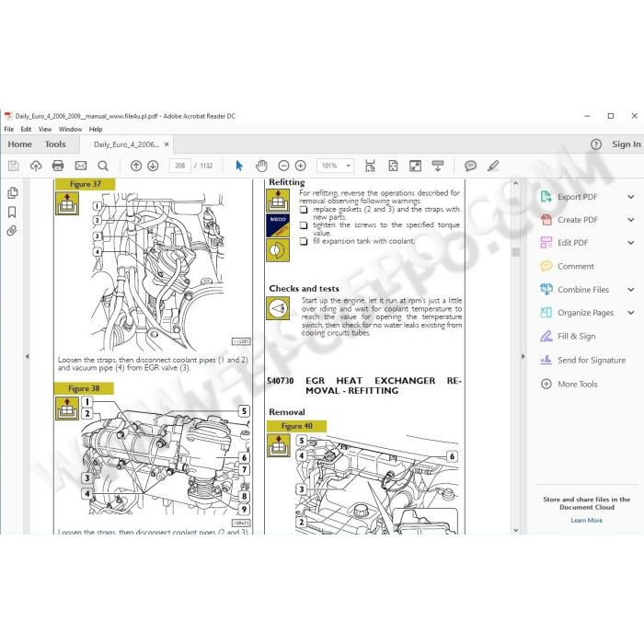Tick the 'replace gaskets' checkbox
The height and width of the screenshot is (644, 644).
tap(304, 210)
